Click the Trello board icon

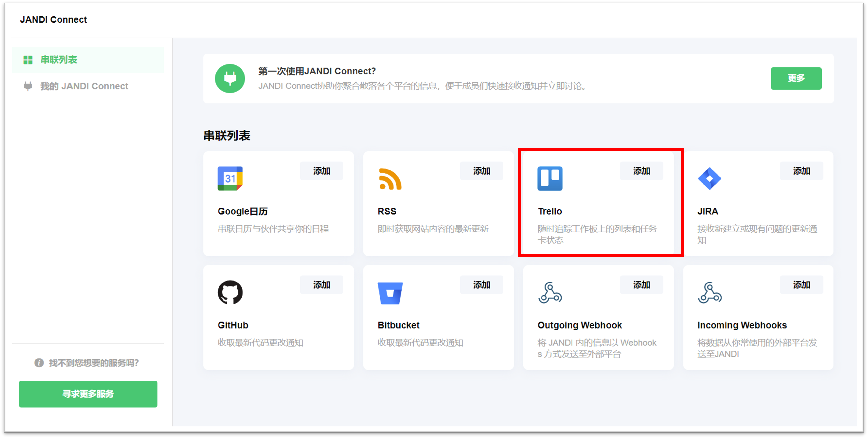coord(549,178)
